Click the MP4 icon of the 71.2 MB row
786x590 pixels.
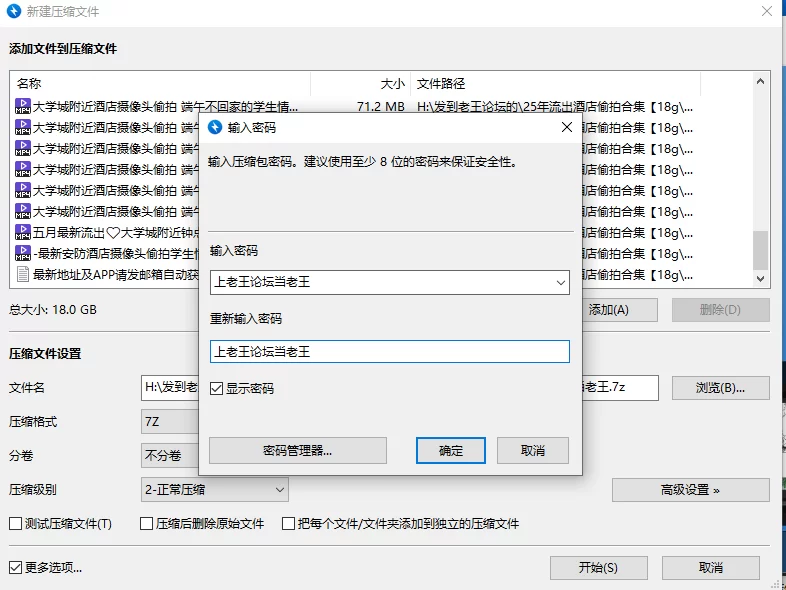pyautogui.click(x=23, y=106)
